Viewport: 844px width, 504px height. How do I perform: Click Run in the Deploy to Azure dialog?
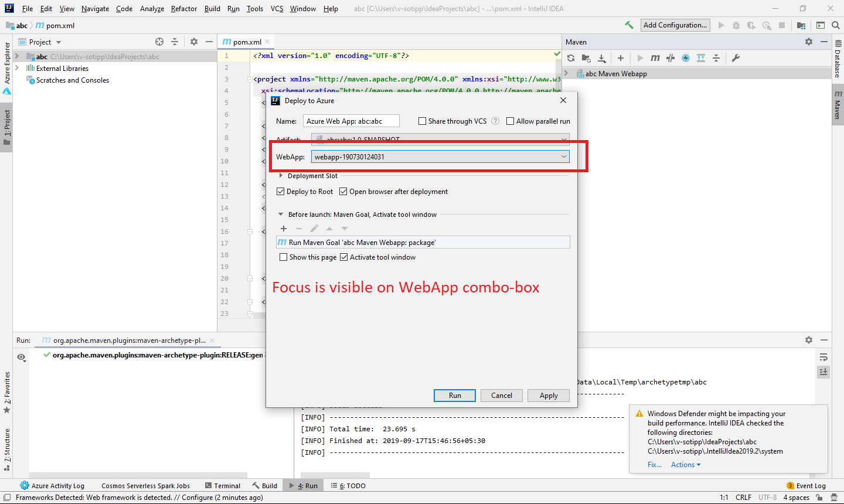pos(454,395)
